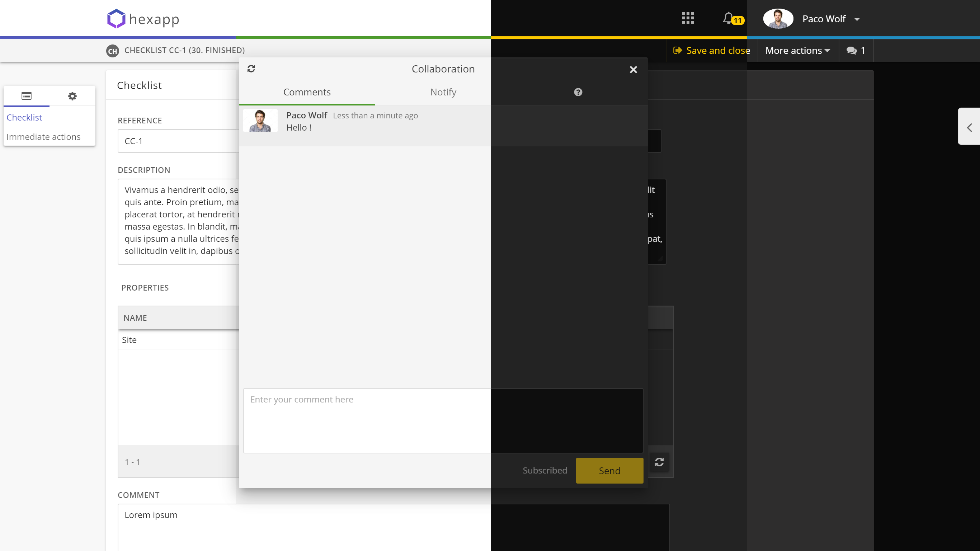
Task: Click the Comment field with Lorem ipsum
Action: point(394,527)
